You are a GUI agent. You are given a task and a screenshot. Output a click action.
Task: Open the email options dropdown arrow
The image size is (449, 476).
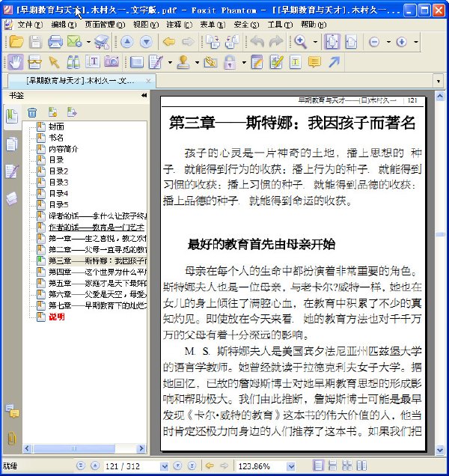click(x=88, y=42)
